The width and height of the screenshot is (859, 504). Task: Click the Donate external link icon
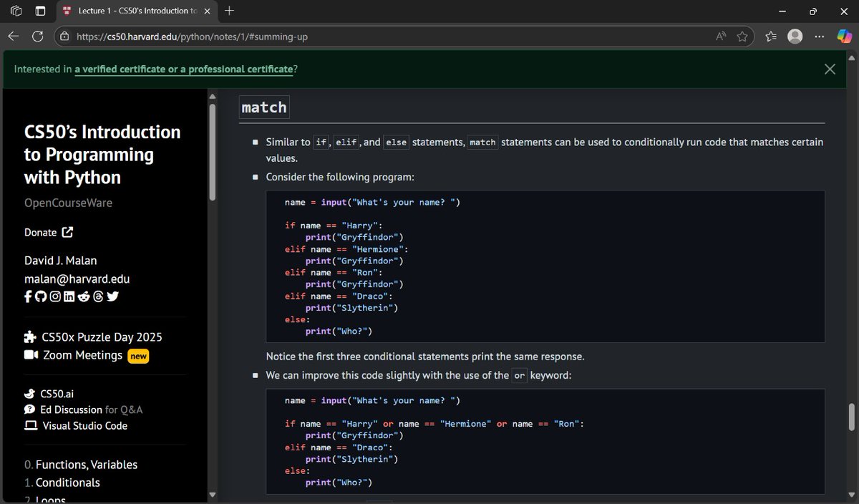(x=67, y=232)
